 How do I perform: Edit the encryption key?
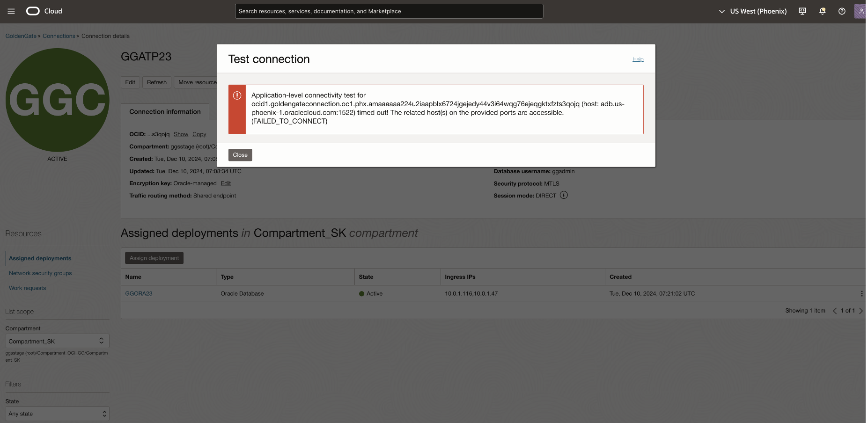click(226, 183)
